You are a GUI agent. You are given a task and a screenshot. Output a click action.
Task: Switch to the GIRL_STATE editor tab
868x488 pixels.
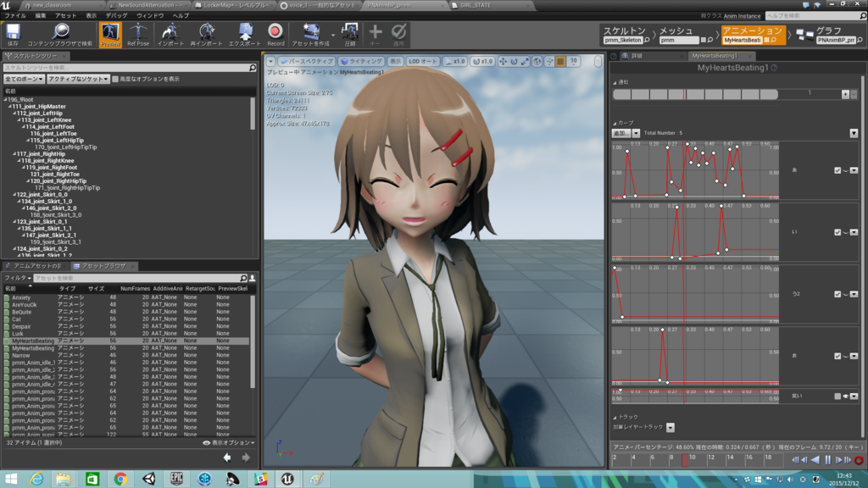tap(475, 5)
